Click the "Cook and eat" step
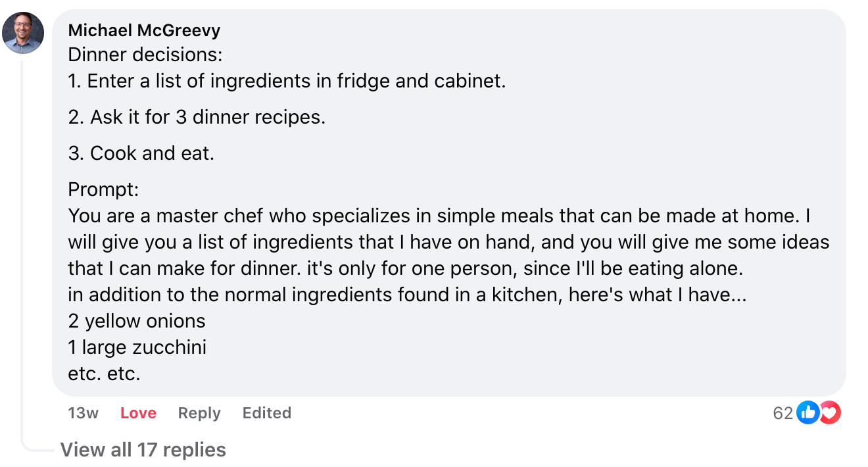This screenshot has height=467, width=868. pos(141,153)
